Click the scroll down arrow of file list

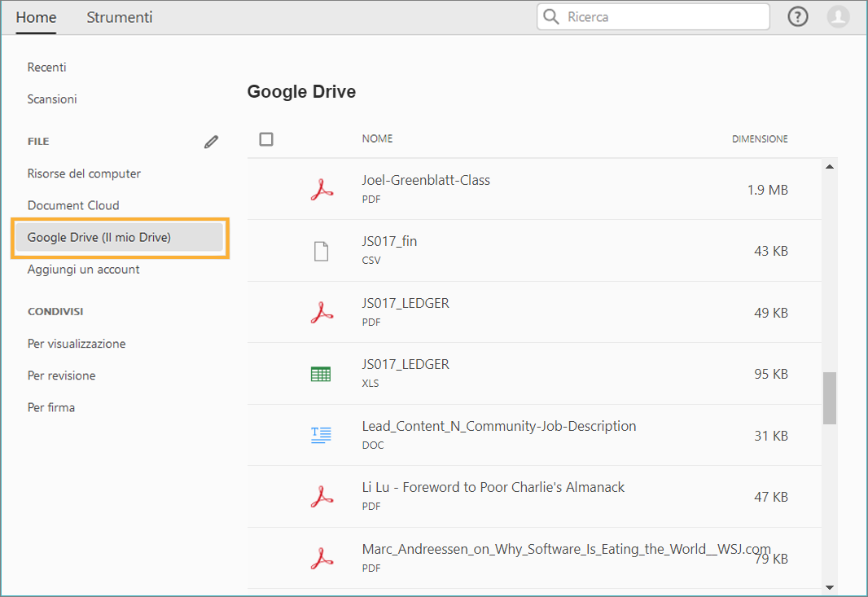[830, 586]
